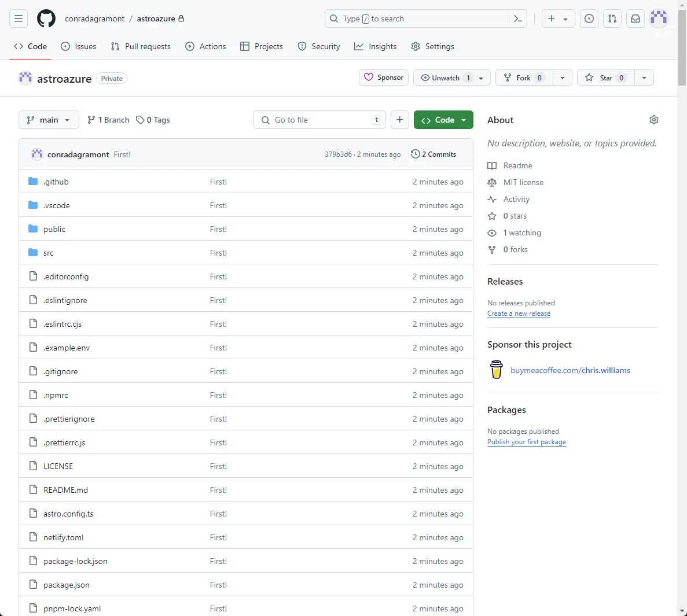Open the package-lock.json file
Viewport: 687px width, 616px height.
[75, 561]
